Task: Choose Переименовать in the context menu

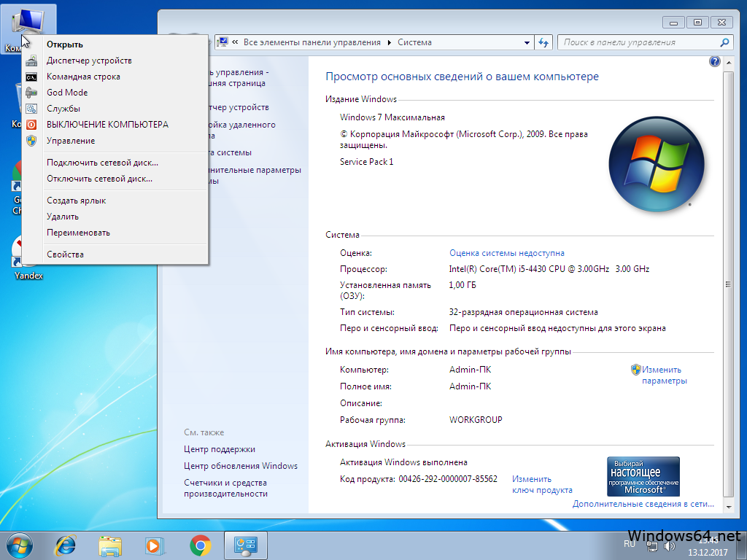Action: pyautogui.click(x=115, y=233)
